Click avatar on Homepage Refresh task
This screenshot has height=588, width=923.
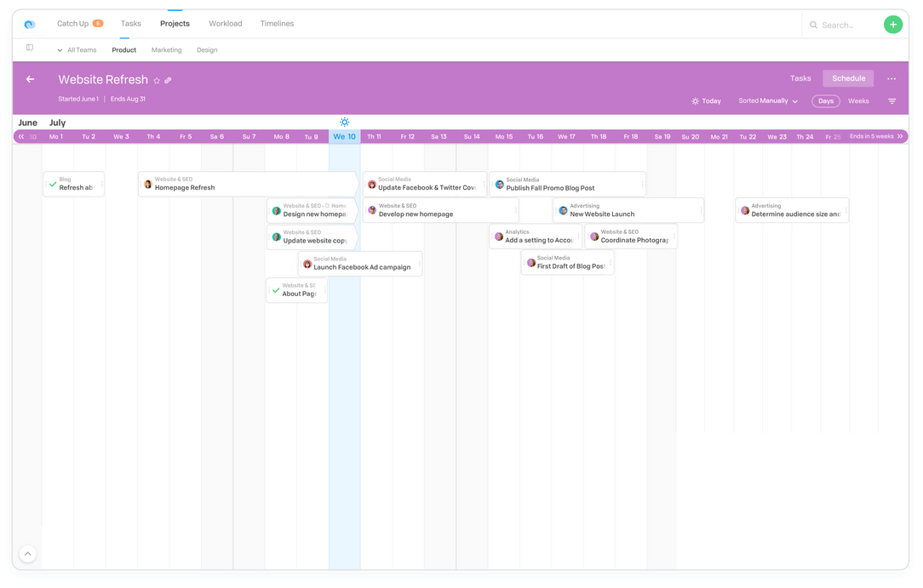click(x=148, y=185)
